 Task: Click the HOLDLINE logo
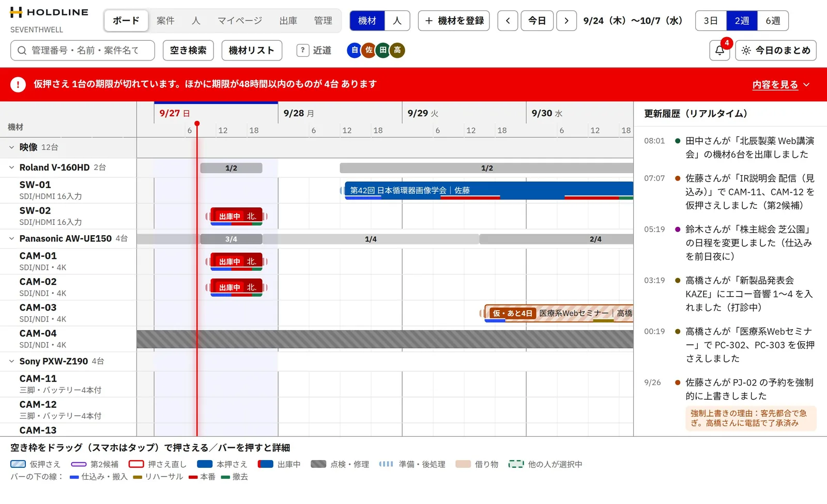49,12
